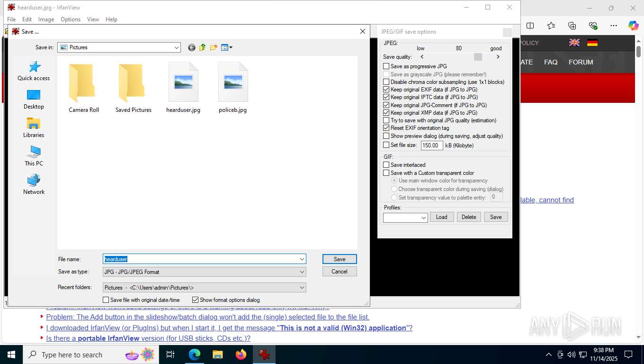Select Quick access in the places sidebar
The image size is (644, 364).
point(34,71)
